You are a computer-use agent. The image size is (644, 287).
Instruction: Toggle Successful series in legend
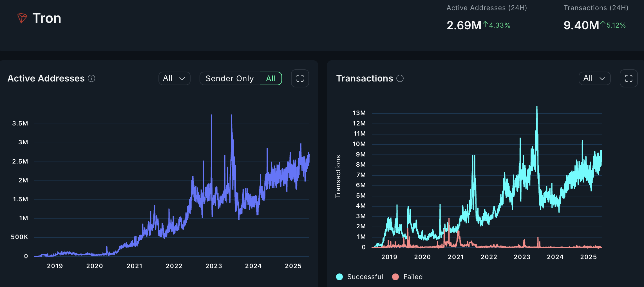point(339,277)
